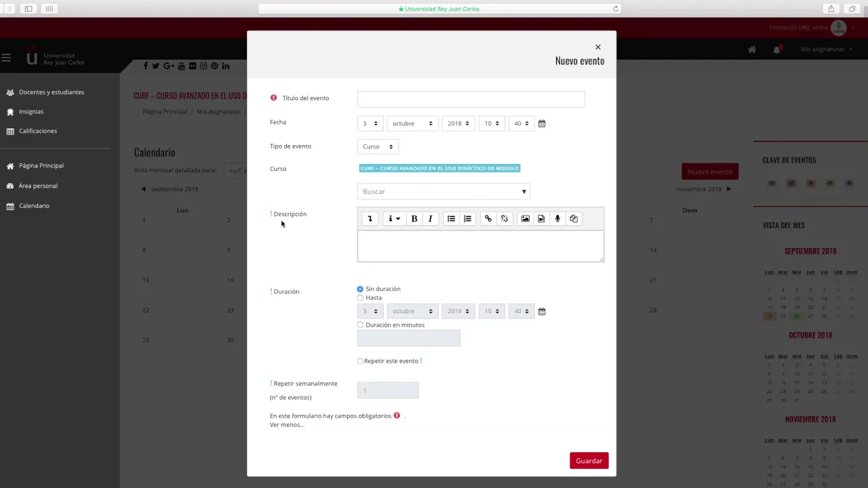Open the Tipo de evento dropdown
This screenshot has width=868, height=488.
pos(378,147)
